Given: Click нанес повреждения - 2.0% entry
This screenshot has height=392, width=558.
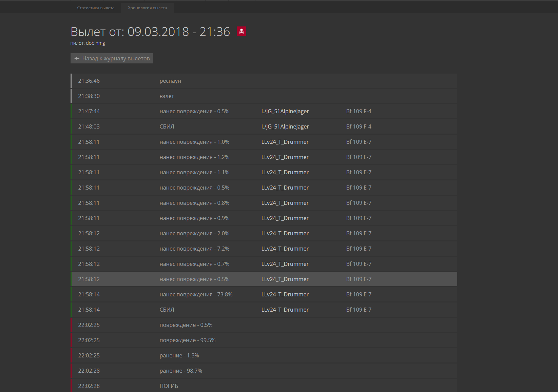Looking at the screenshot, I should (x=194, y=233).
